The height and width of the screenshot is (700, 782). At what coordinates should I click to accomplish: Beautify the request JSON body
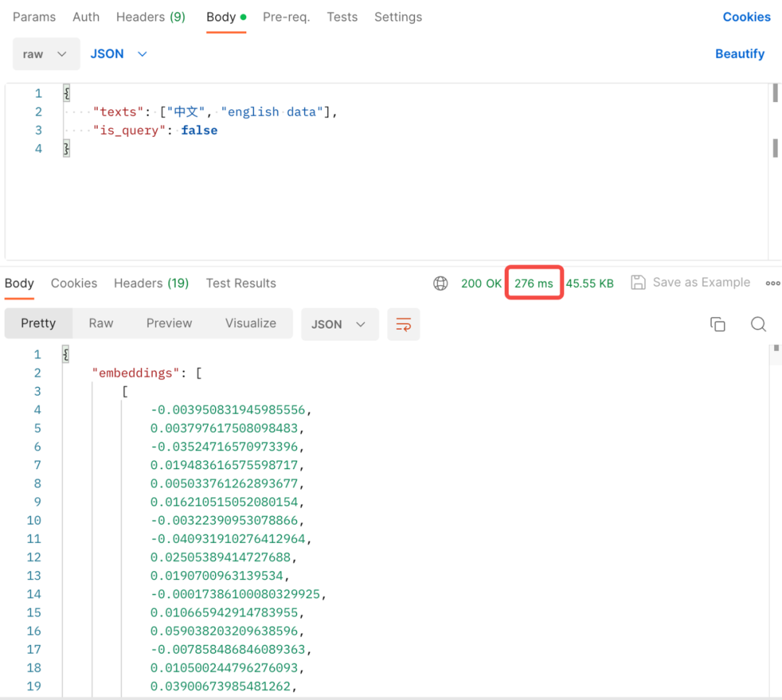(x=739, y=54)
